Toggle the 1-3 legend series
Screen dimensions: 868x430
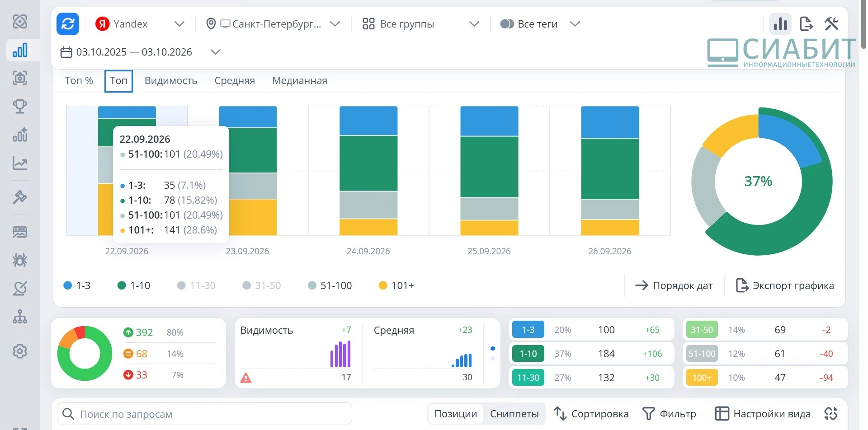77,285
